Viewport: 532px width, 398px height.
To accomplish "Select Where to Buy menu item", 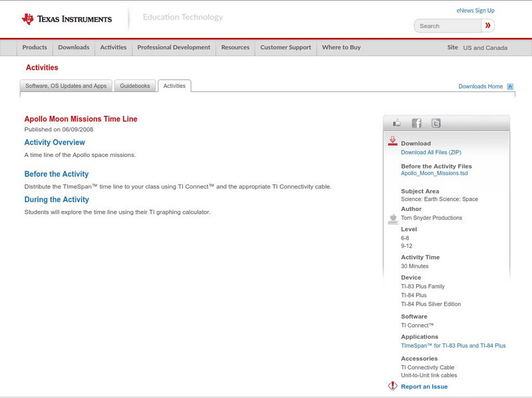I will (341, 47).
